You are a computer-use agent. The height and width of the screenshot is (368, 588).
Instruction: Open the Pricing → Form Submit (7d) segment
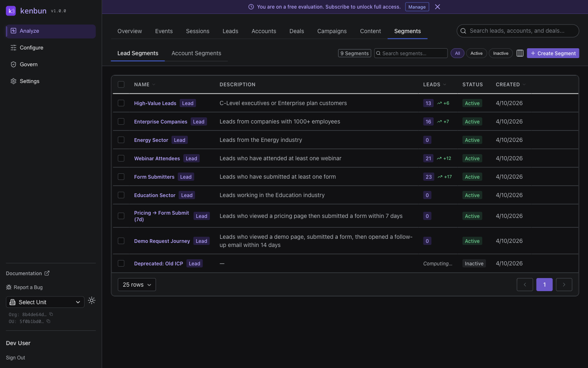point(161,216)
